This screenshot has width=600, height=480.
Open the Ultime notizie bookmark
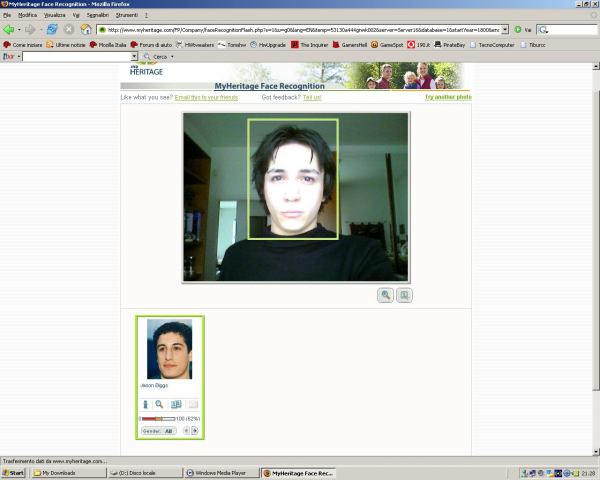66,45
